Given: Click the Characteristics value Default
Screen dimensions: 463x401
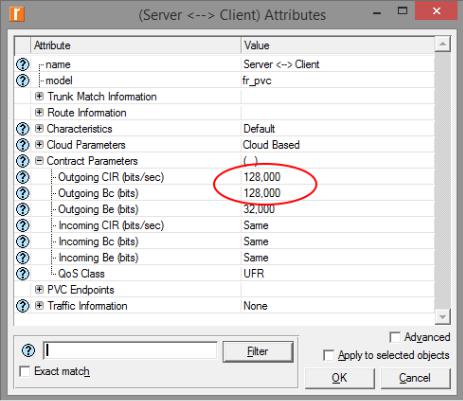Looking at the screenshot, I should [x=259, y=129].
